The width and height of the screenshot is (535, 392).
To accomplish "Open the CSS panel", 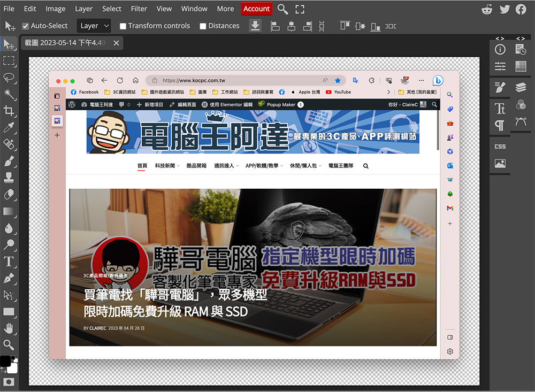I will click(x=500, y=147).
